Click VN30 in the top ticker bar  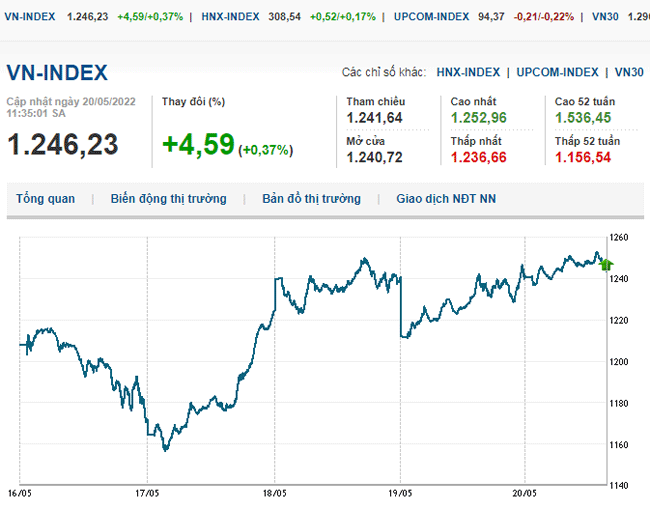pos(605,17)
